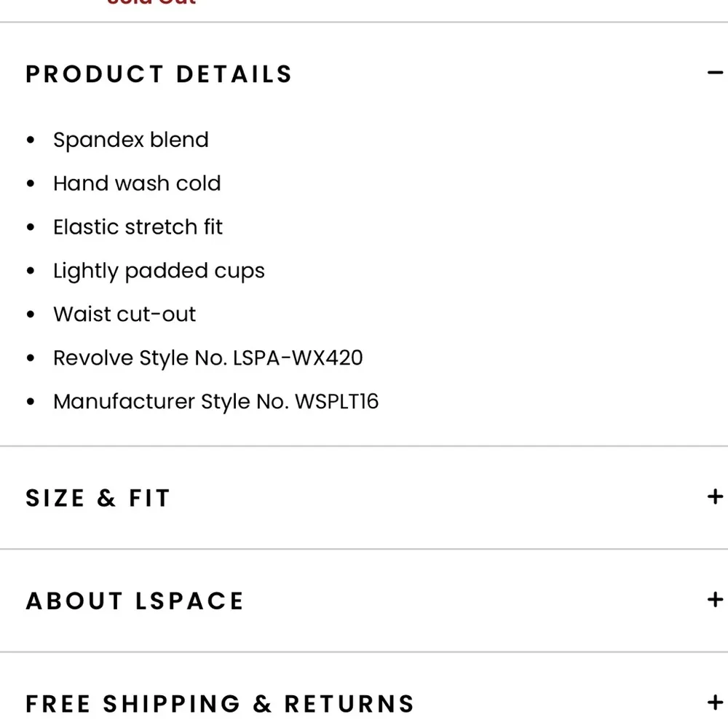The height and width of the screenshot is (728, 728).
Task: Click the plus icon for Free Shipping & Returns
Action: click(x=714, y=703)
